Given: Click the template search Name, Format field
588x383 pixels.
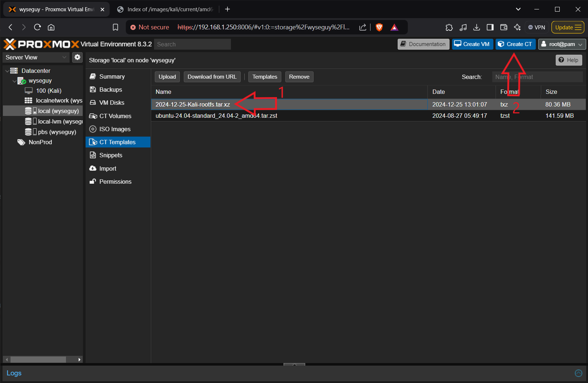Looking at the screenshot, I should [537, 77].
